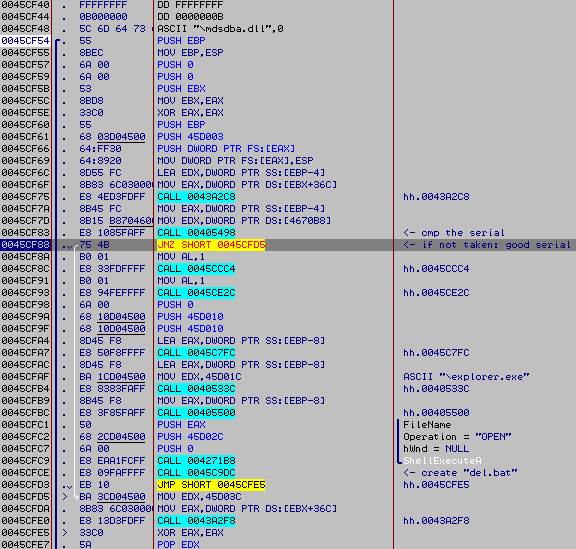Viewport: 576px width, 549px height.
Task: Click the PUSH 45D003 instruction
Action: (x=190, y=137)
